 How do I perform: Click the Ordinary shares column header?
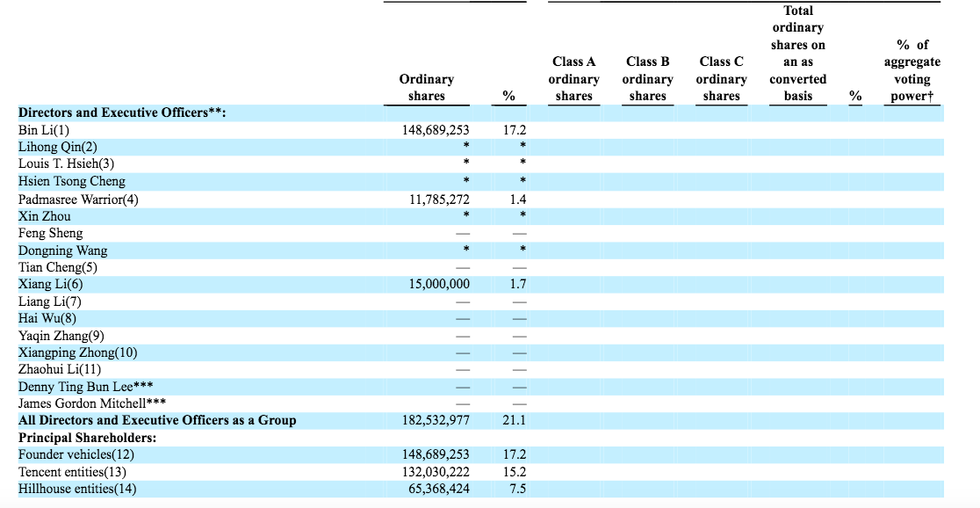click(426, 88)
